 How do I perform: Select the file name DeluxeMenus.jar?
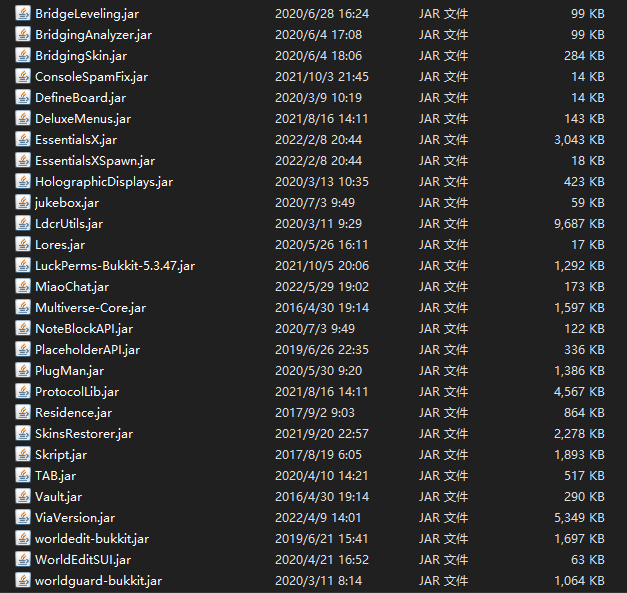coord(83,119)
